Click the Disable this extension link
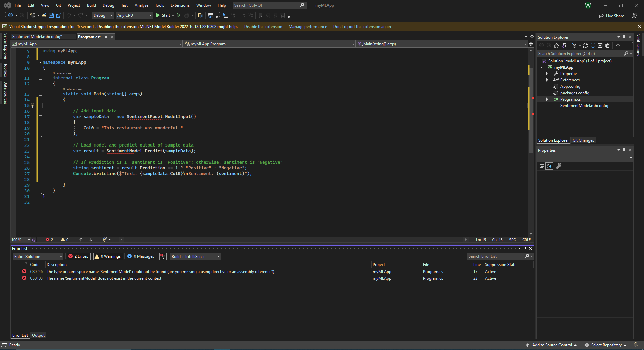This screenshot has height=350, width=644. pyautogui.click(x=263, y=26)
